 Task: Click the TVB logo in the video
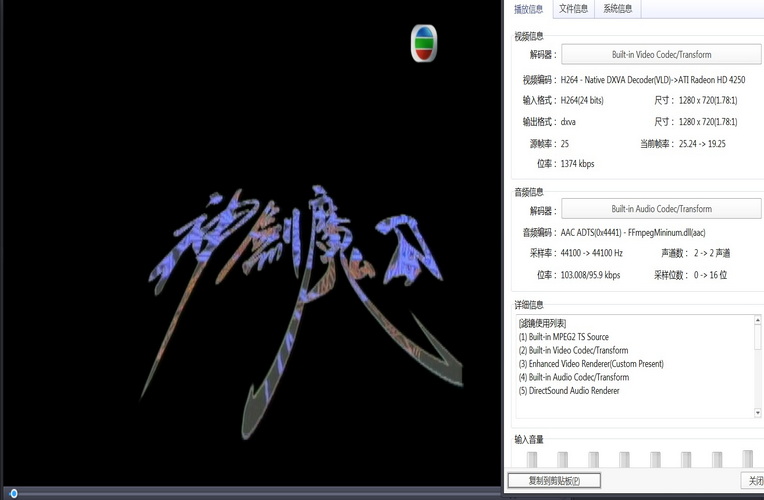[x=424, y=44]
